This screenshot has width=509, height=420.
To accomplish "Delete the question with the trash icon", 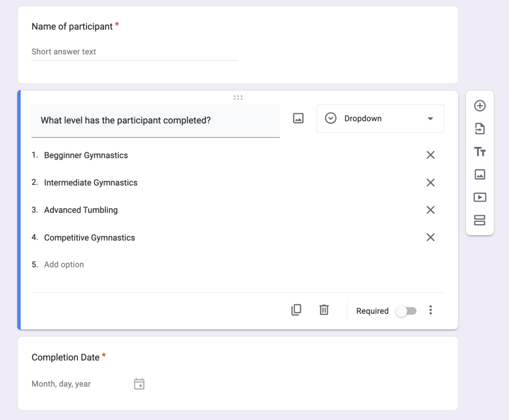I will coord(324,310).
